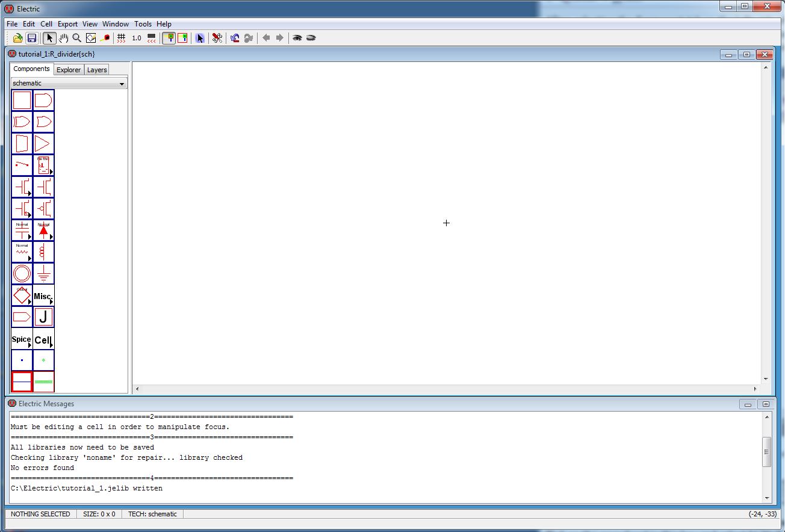Select the multiplexer component
Viewport: 785px width, 532px height.
[22, 143]
